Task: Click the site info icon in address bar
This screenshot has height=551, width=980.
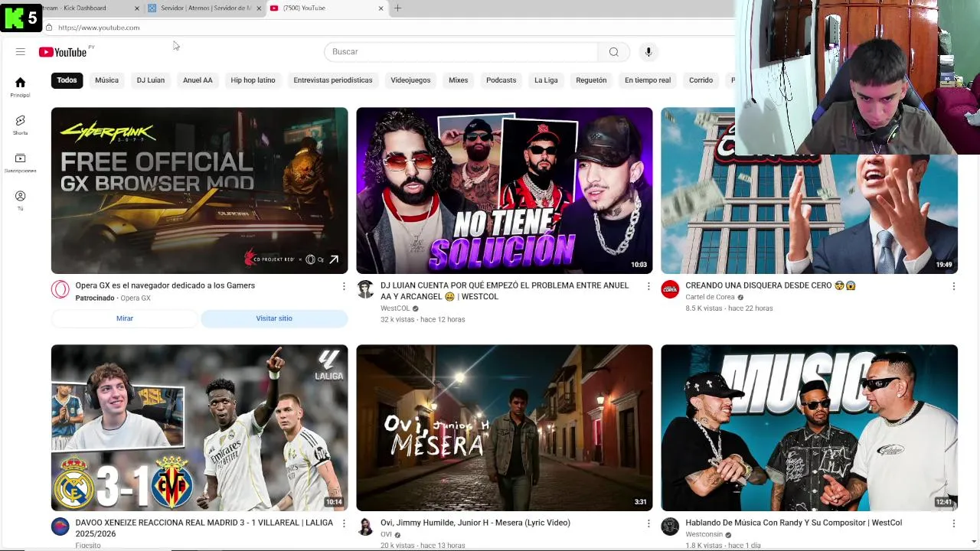Action: pos(49,28)
